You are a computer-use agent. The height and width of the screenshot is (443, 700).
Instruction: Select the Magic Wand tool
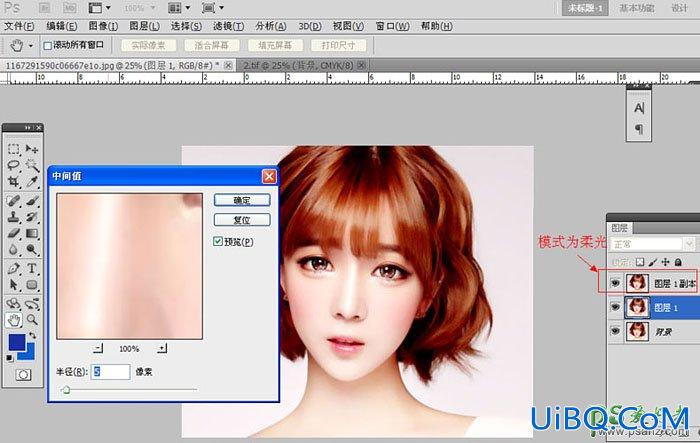coord(32,165)
